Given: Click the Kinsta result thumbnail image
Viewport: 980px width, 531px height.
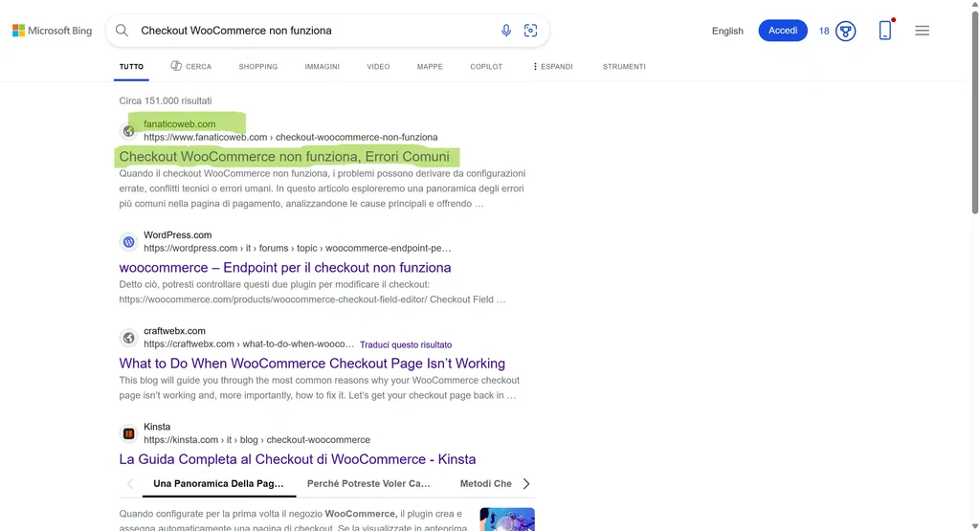Looking at the screenshot, I should pyautogui.click(x=506, y=520).
